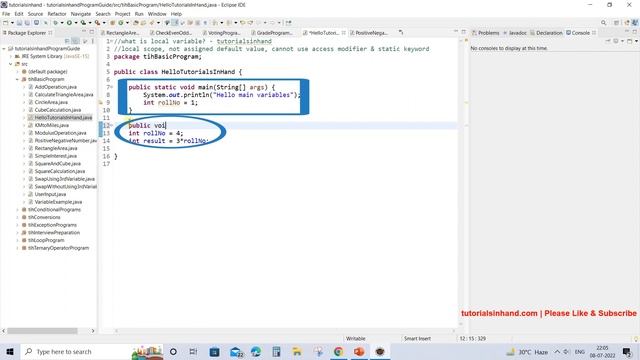Viewport: 640px width, 360px height.
Task: Toggle Link with Editor in Package Explorer
Action: tap(76, 41)
